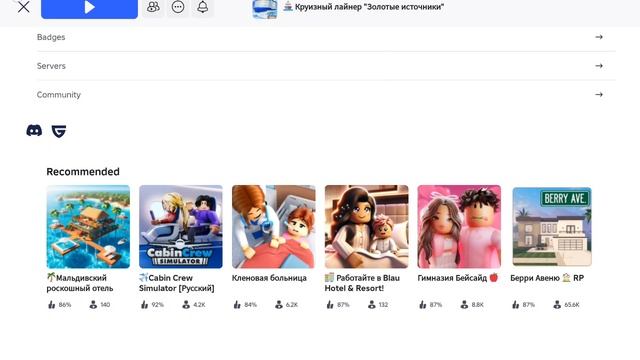The image size is (640, 360).
Task: Click thumbs-up icon under Мальдивский отель
Action: tap(52, 304)
